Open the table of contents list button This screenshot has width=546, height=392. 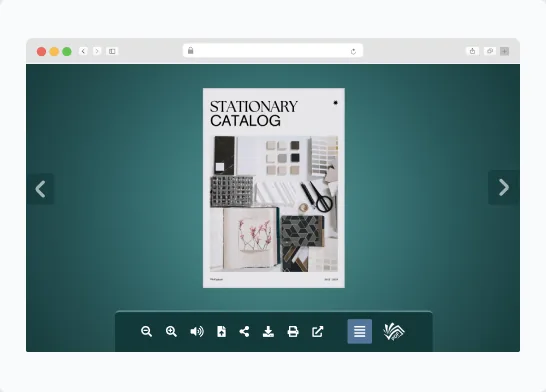[x=360, y=331]
